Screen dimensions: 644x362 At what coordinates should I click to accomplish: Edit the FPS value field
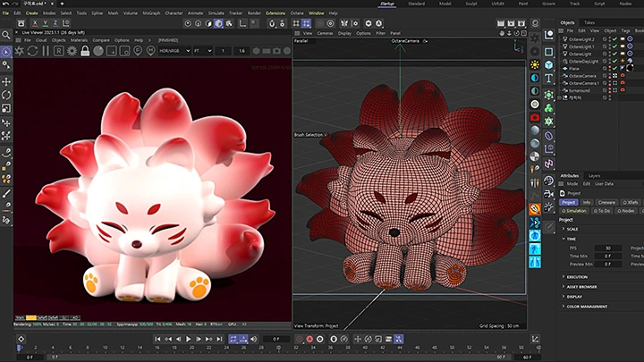(608, 248)
